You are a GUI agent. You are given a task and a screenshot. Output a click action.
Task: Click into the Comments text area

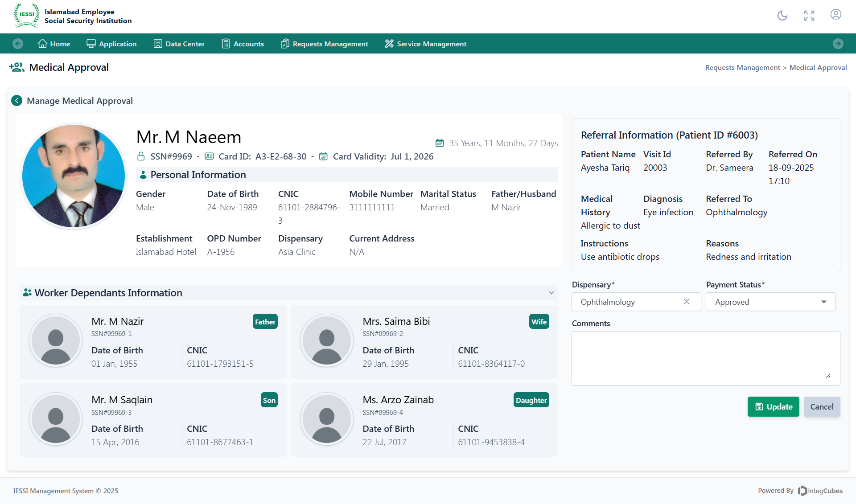coord(705,358)
